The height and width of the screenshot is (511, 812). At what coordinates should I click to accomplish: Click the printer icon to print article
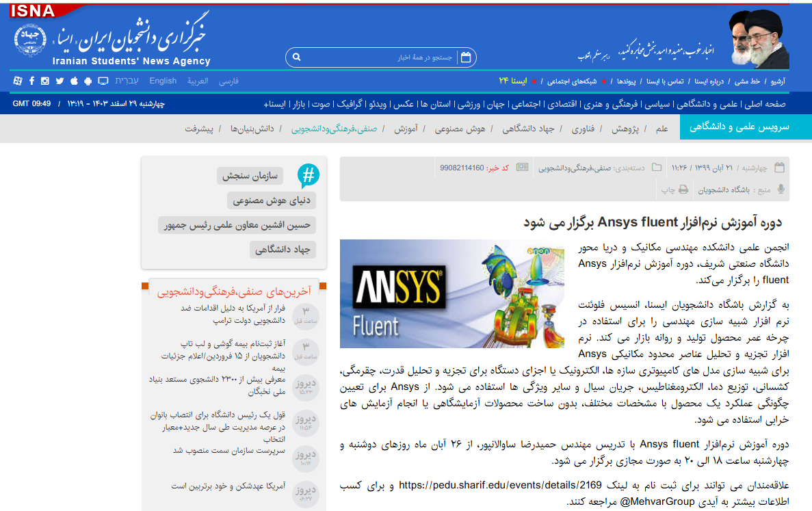pyautogui.click(x=683, y=189)
